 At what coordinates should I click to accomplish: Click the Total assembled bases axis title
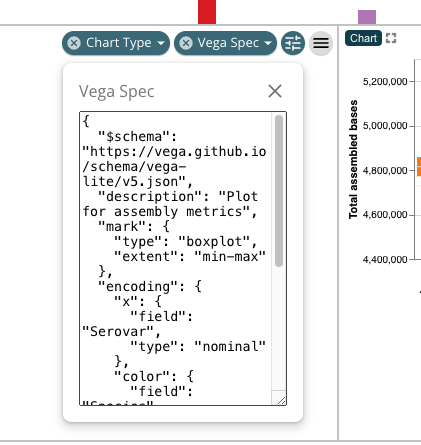[x=353, y=159]
